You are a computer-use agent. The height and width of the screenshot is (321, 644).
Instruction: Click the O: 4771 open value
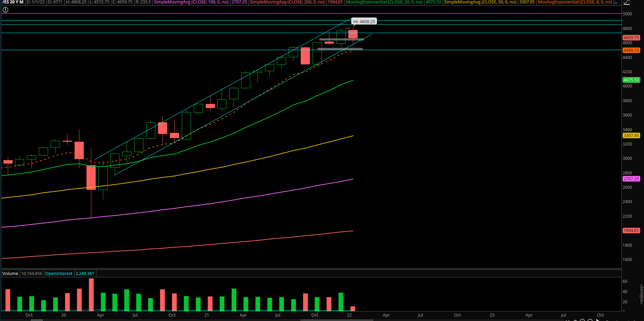(x=55, y=2)
